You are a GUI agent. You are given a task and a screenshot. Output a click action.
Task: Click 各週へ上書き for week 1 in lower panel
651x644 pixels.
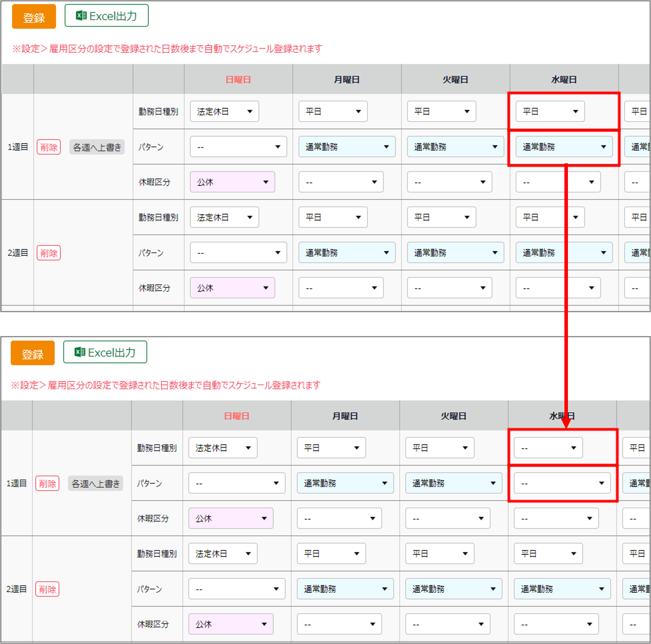click(x=95, y=484)
